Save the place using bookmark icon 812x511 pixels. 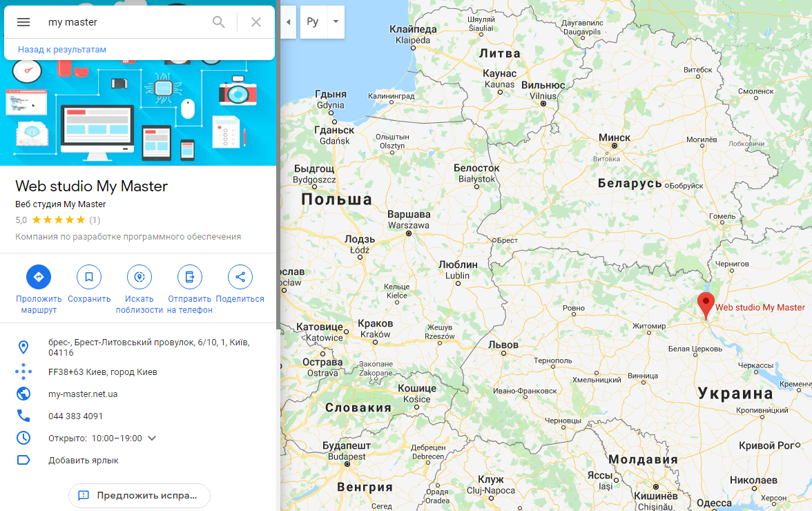click(x=89, y=277)
